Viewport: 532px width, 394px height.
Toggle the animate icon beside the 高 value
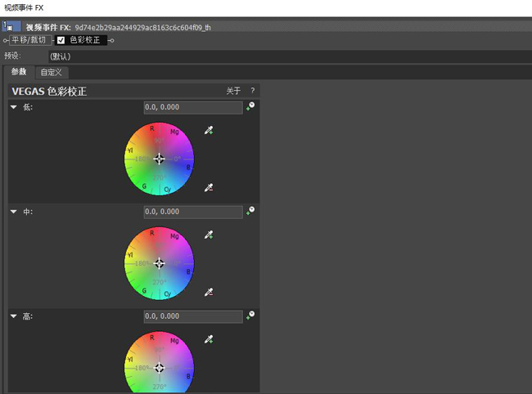click(x=250, y=316)
